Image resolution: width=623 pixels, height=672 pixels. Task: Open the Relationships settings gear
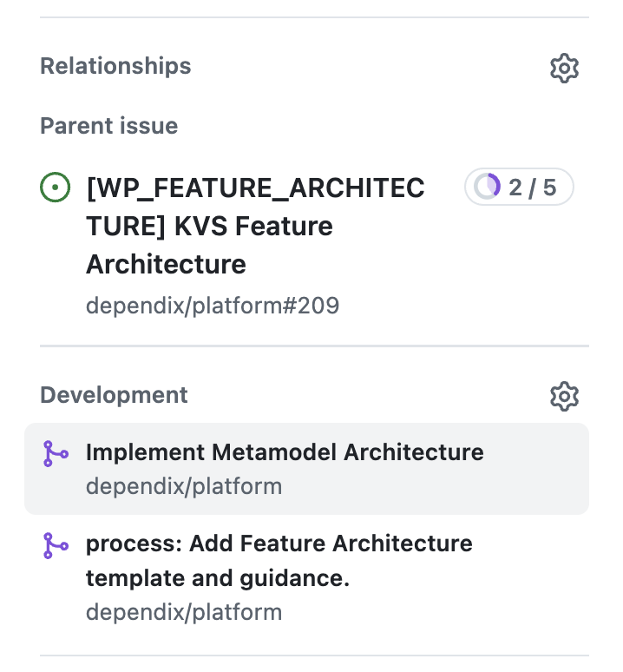[x=564, y=68]
